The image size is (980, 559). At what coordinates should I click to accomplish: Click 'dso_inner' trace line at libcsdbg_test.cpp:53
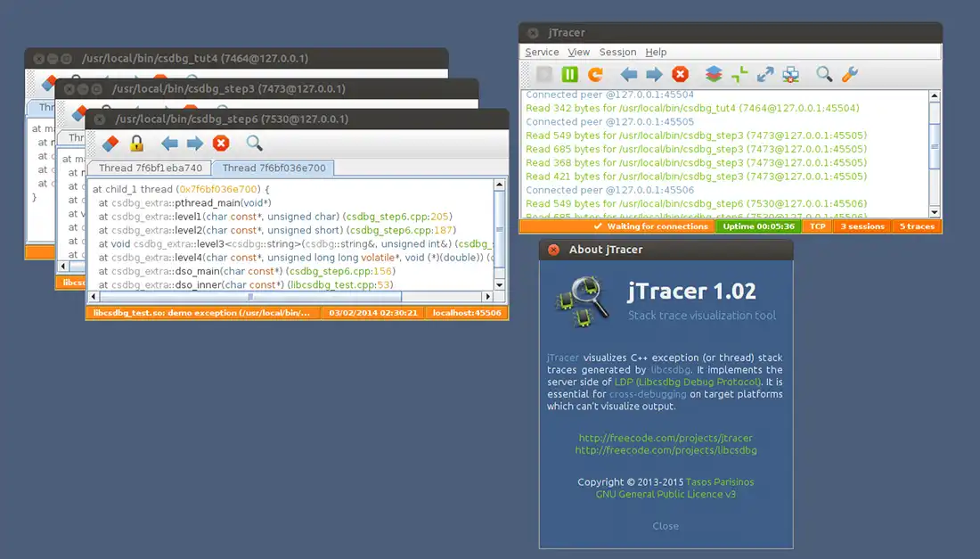[246, 284]
